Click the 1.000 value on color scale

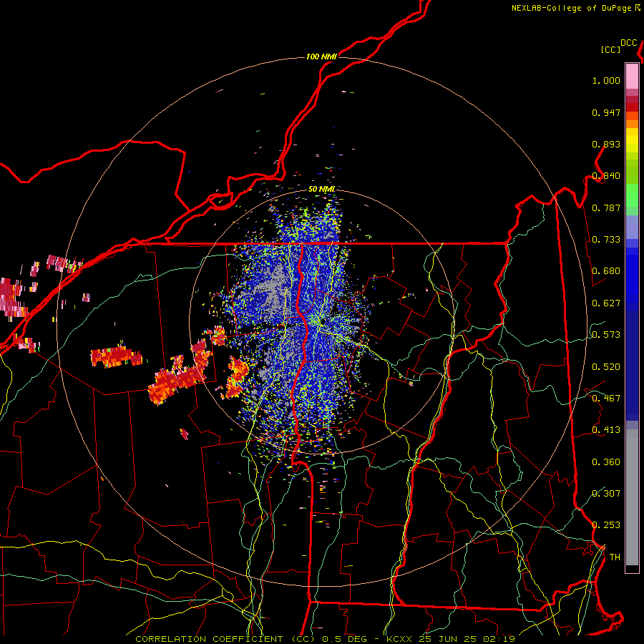(x=606, y=80)
